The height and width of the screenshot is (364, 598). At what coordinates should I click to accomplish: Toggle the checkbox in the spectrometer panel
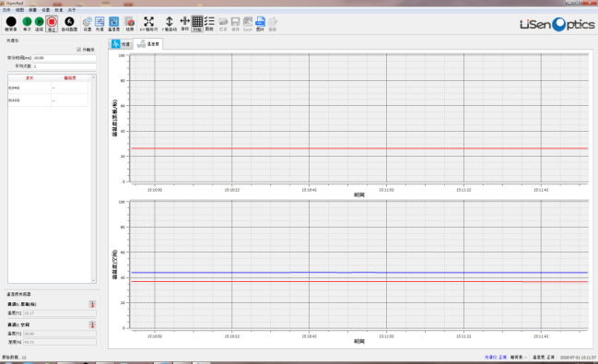click(79, 50)
